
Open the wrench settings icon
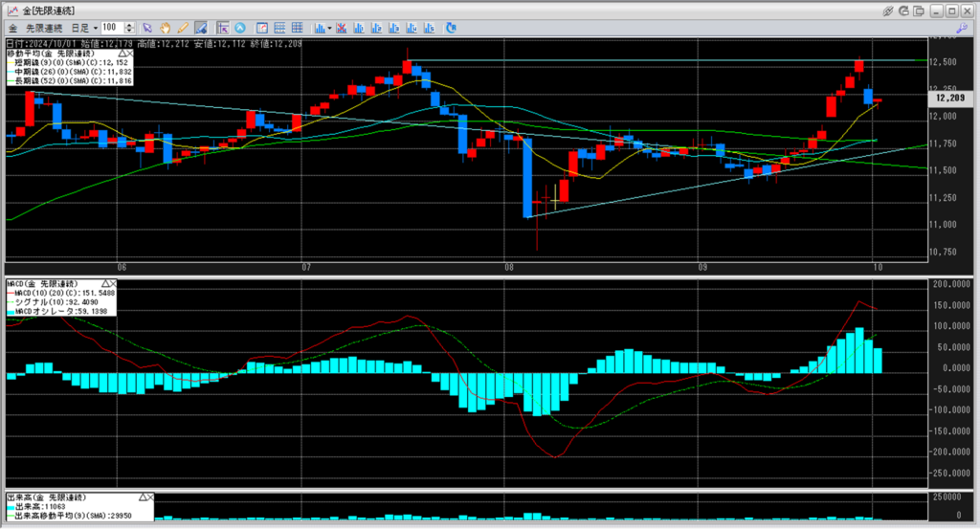pos(962,28)
